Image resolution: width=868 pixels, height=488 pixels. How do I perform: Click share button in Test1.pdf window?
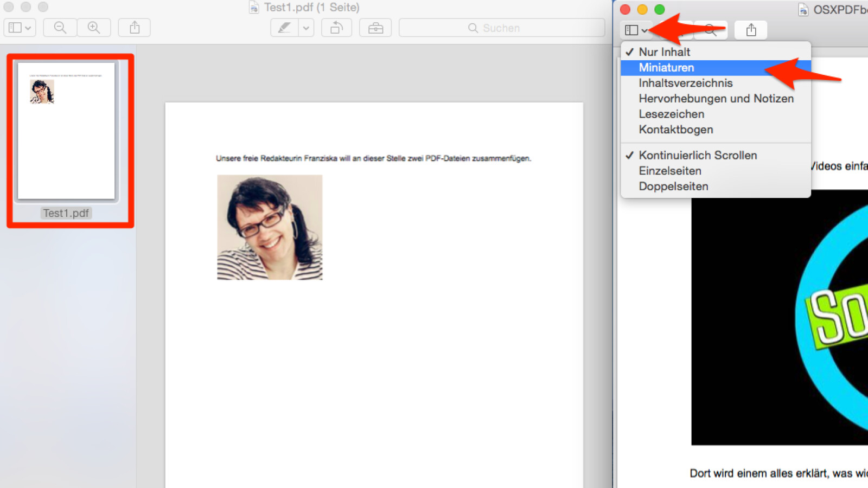coord(135,28)
